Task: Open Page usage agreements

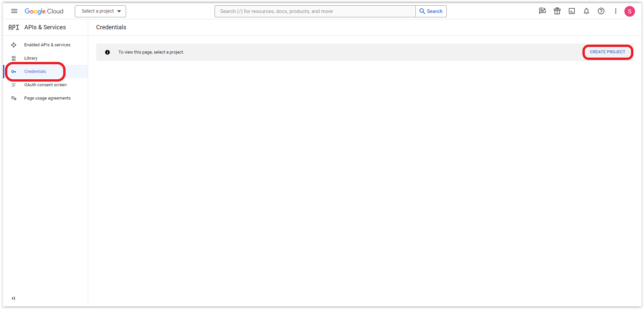Action: (47, 98)
